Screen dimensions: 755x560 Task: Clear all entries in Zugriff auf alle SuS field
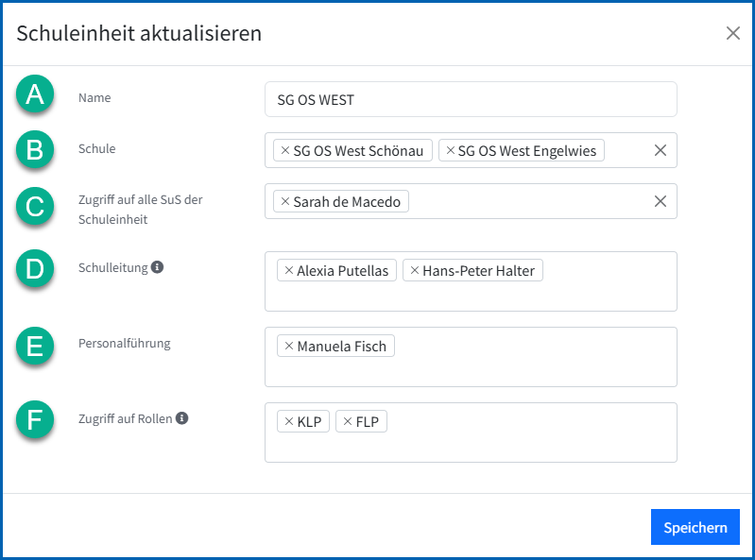[x=661, y=201]
